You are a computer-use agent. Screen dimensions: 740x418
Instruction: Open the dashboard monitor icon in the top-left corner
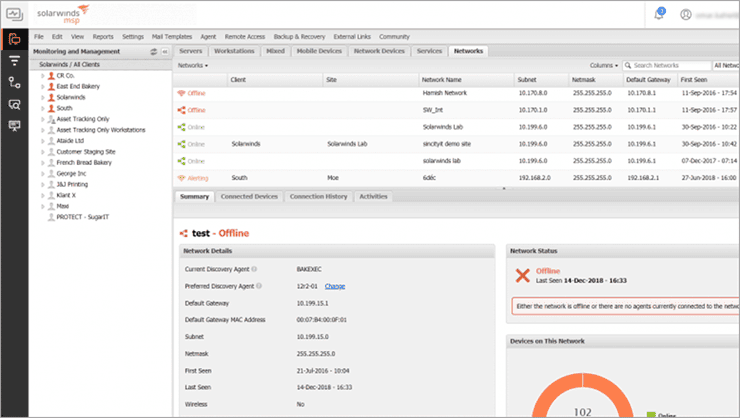click(14, 14)
